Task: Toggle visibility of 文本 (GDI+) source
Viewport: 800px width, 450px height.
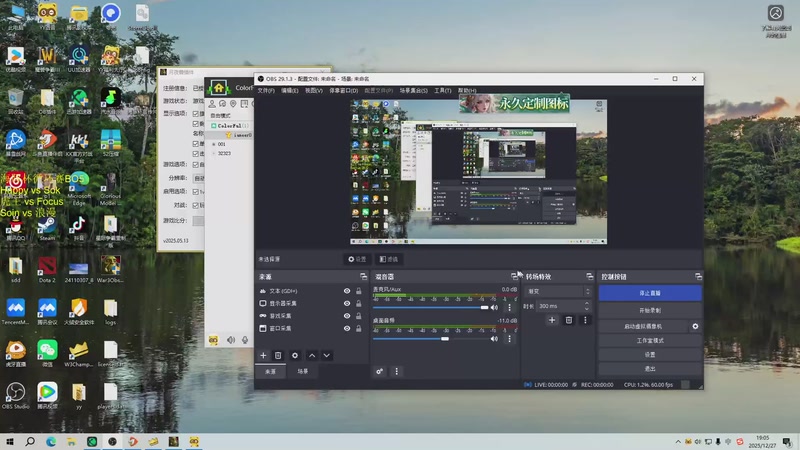Action: [347, 291]
